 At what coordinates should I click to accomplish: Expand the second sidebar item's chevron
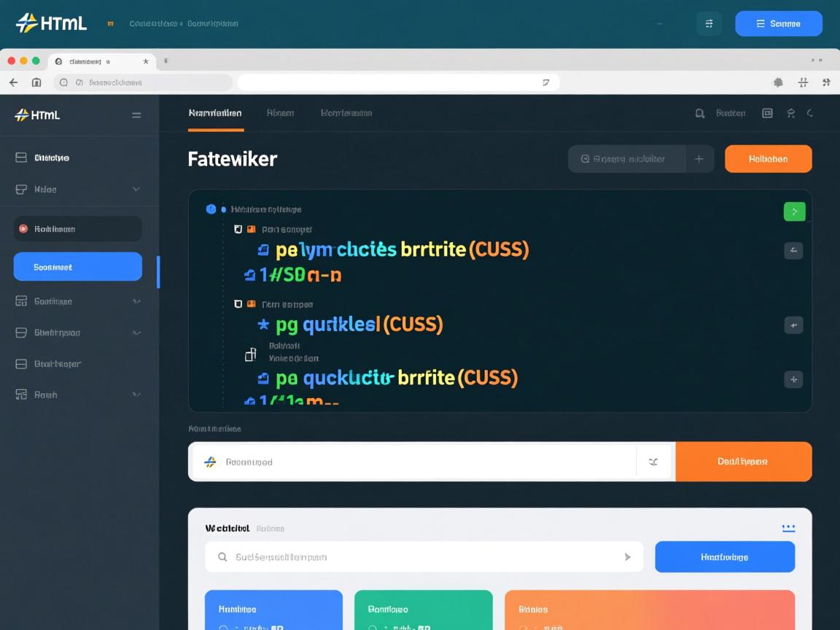pos(136,190)
